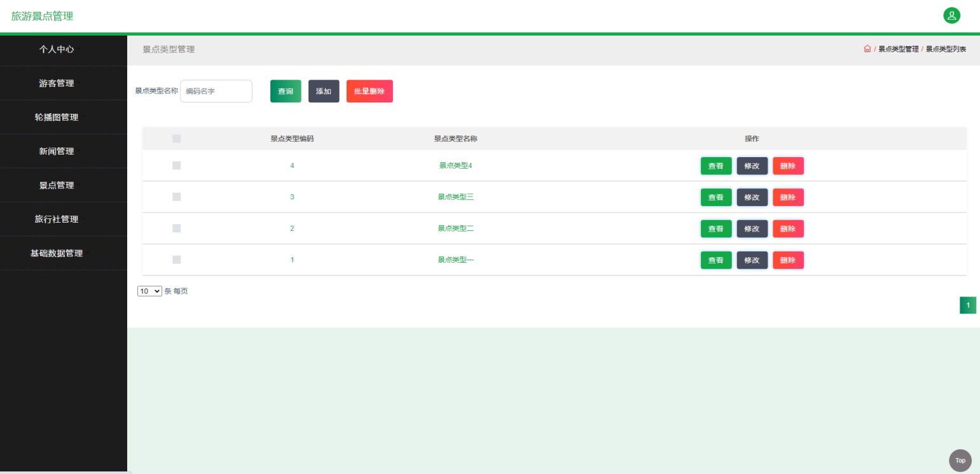Click 查看 for row 景点类型一
The width and height of the screenshot is (980, 474).
coord(716,260)
